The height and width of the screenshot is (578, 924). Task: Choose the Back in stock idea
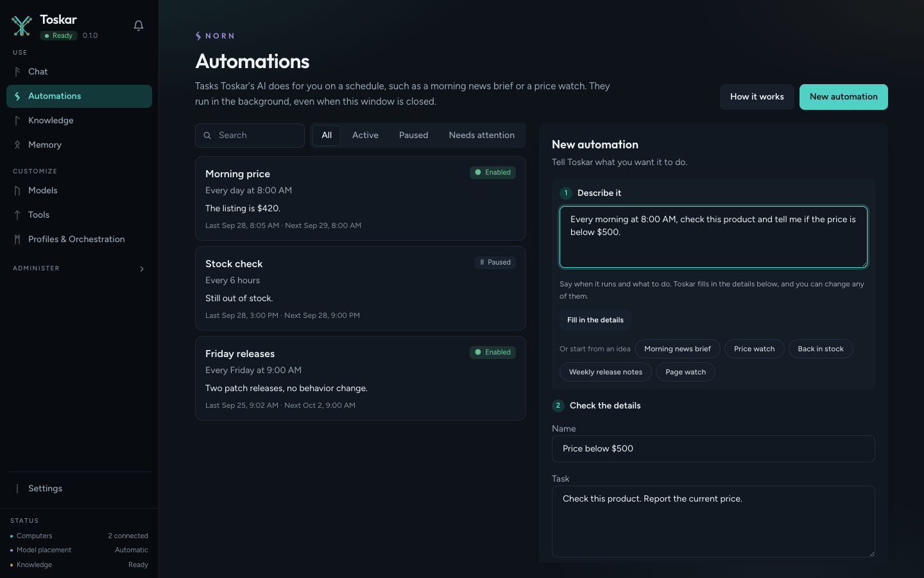821,349
